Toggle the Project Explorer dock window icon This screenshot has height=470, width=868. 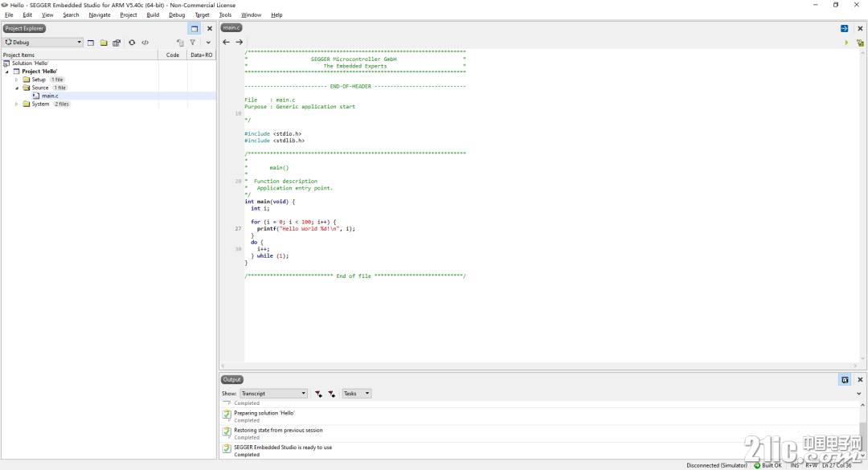[194, 29]
